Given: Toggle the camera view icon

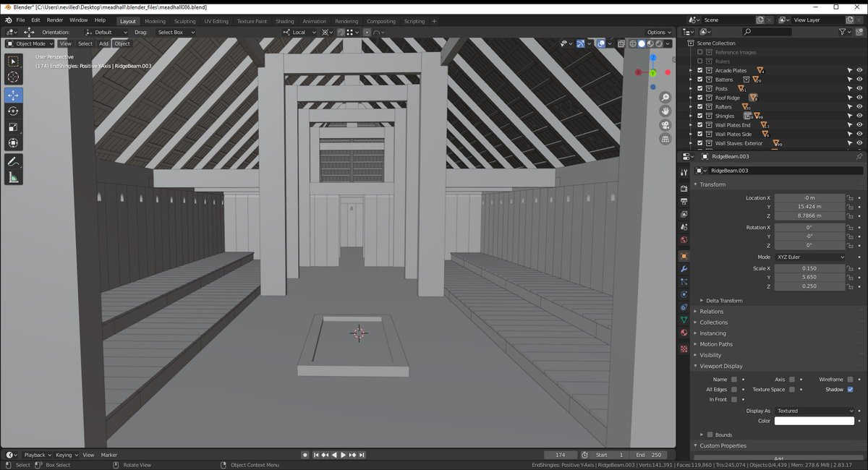Looking at the screenshot, I should point(665,125).
